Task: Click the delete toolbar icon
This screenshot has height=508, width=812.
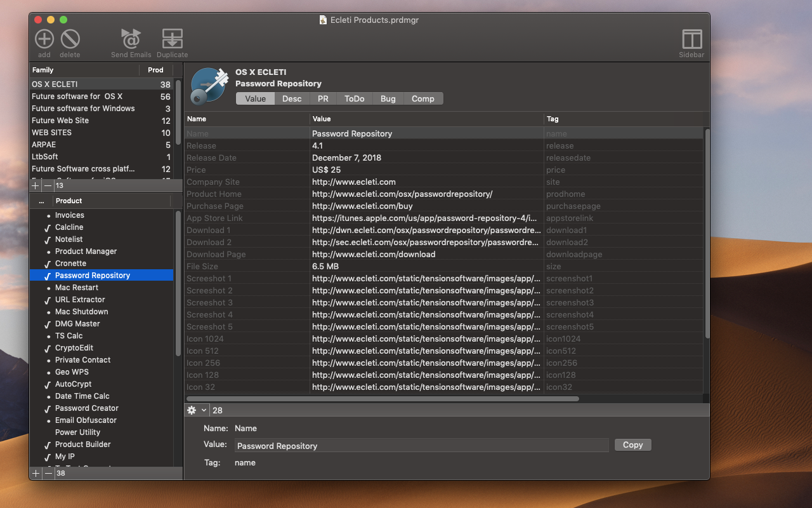Action: pyautogui.click(x=70, y=39)
